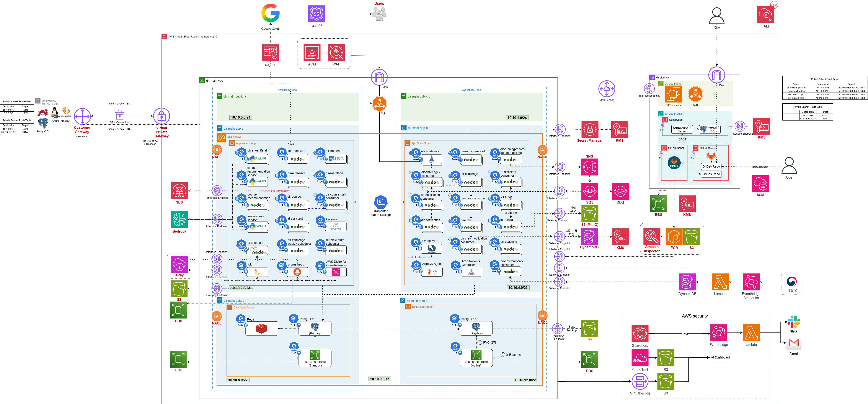Select the EKS cluster label
Screen dimensions: 868x404
234,137
